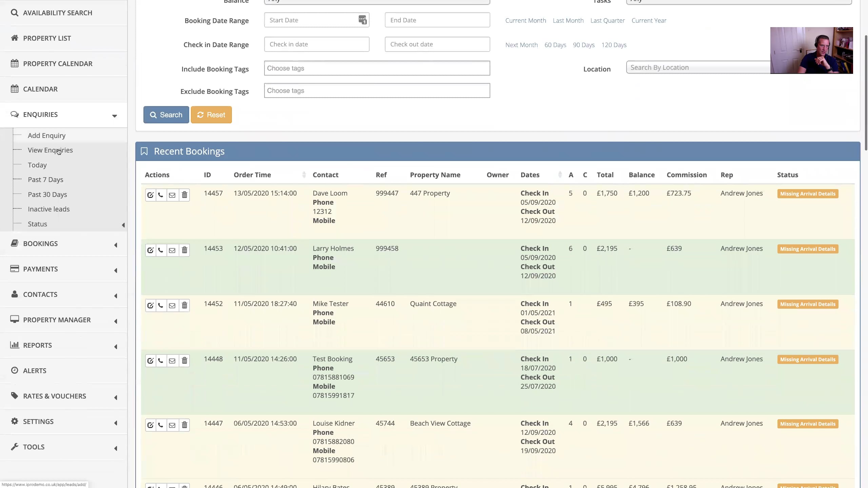Open the calendar picker in Start Date field
This screenshot has height=488, width=868.
tap(362, 20)
